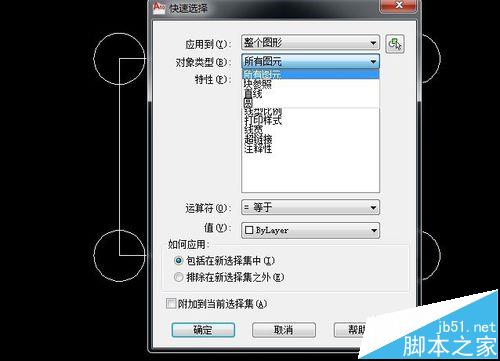Viewport: 500px width, 361px height.
Task: Select 包括在新选择集中 radio option
Action: [x=224, y=261]
